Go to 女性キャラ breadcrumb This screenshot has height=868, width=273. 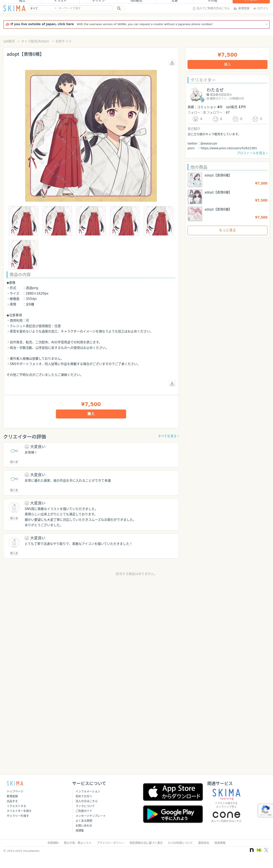tap(63, 42)
